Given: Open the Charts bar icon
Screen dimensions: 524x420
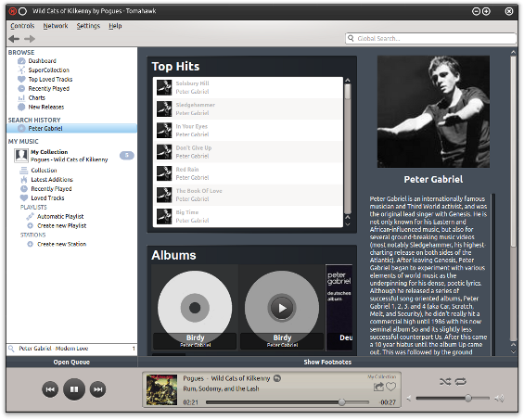Looking at the screenshot, I should click(21, 98).
